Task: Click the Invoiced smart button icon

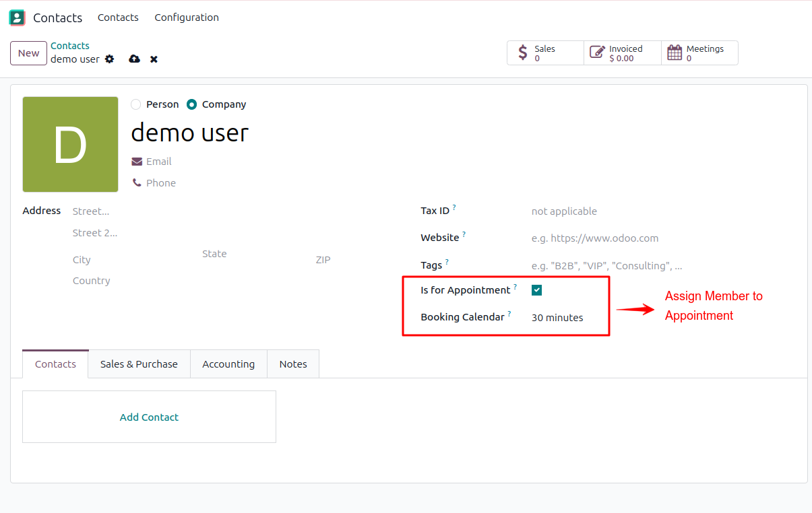Action: pos(596,50)
